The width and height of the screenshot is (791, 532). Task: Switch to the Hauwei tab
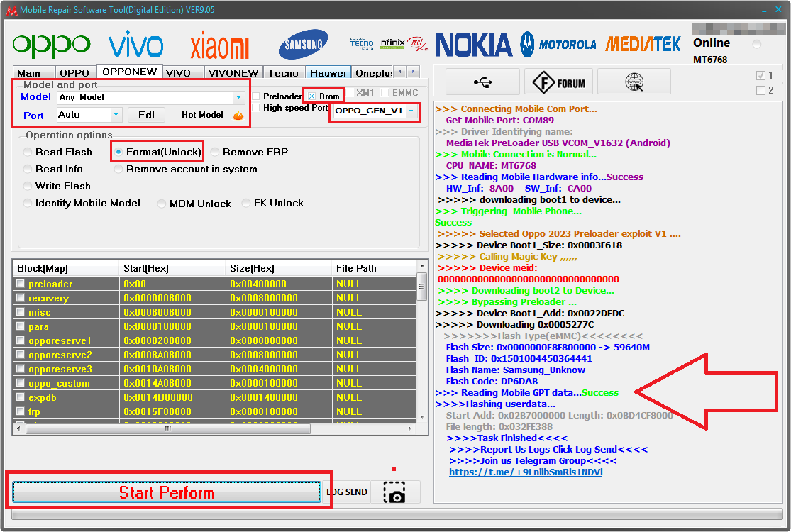pos(328,73)
